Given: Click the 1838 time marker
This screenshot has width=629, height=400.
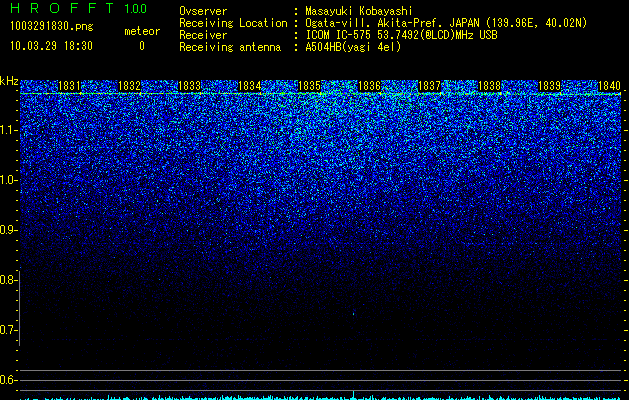Looking at the screenshot, I should 490,86.
